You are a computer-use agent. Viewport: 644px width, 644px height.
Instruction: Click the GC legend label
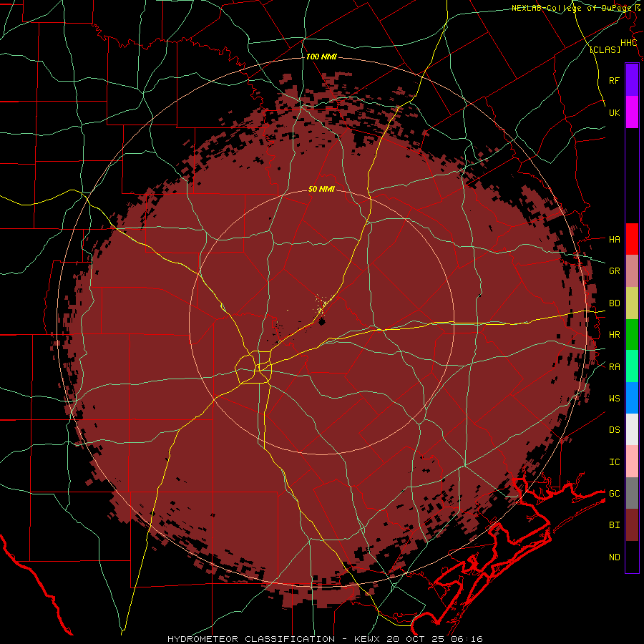coord(614,493)
